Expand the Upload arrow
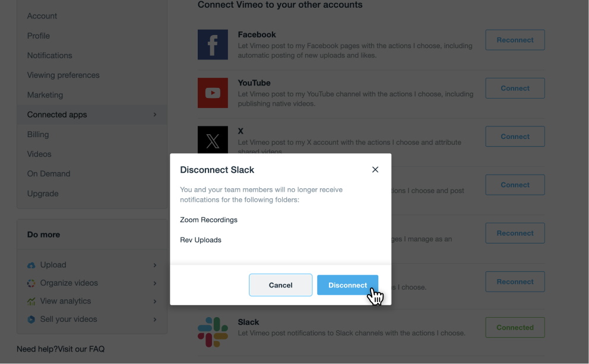This screenshot has width=589, height=364. (x=155, y=265)
